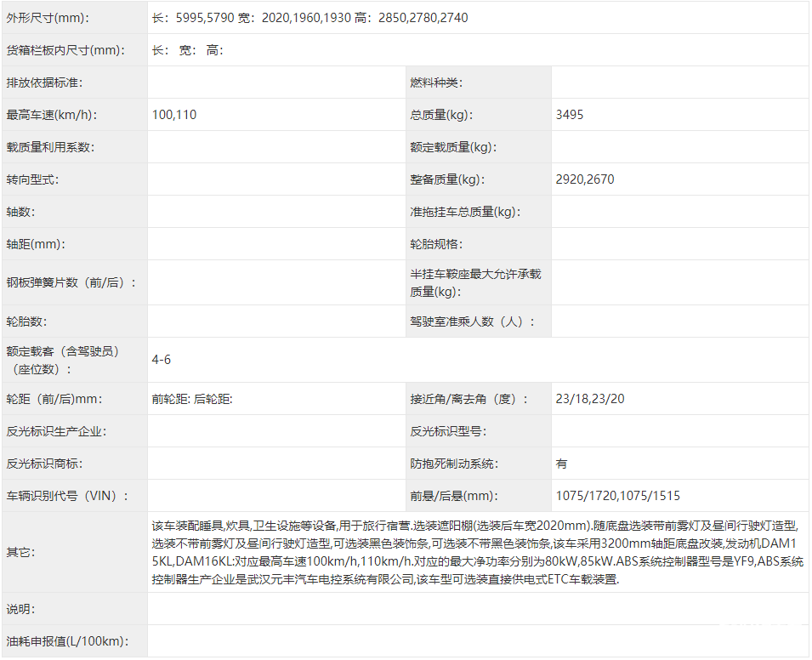This screenshot has height=660, width=812.
Task: Click the 钢板弹簧片数（前/后） label
Action: (x=71, y=283)
